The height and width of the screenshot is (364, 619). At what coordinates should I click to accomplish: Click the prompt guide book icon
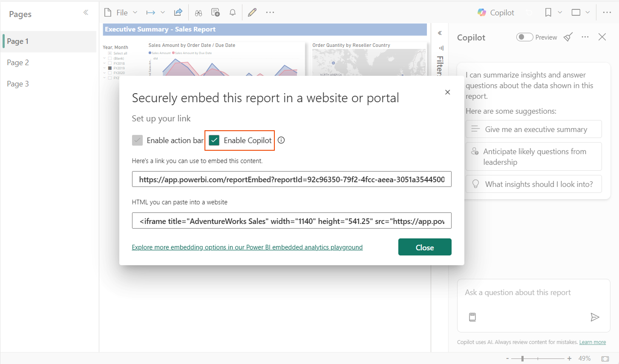pyautogui.click(x=472, y=317)
